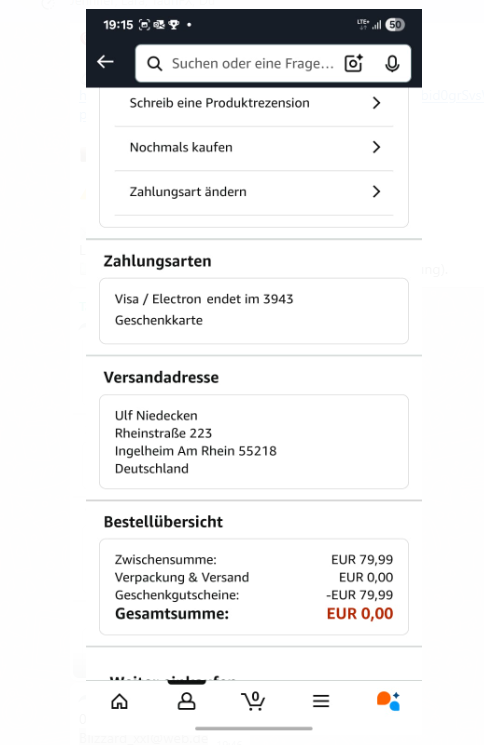Activate microphone voice search

[x=392, y=64]
